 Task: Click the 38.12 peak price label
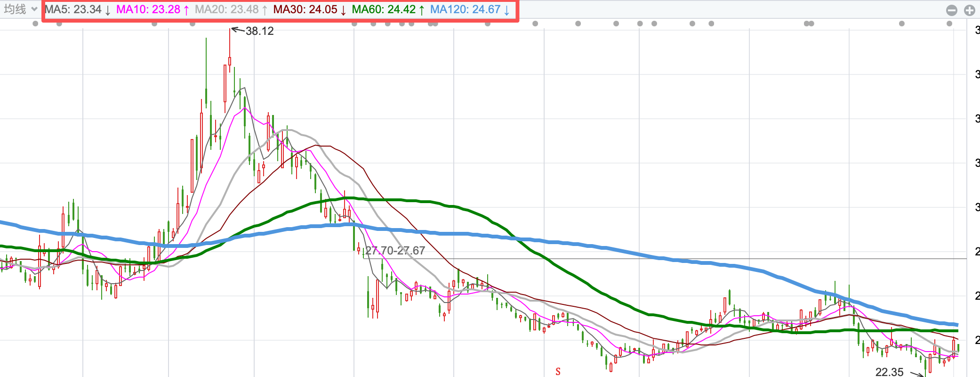[259, 31]
